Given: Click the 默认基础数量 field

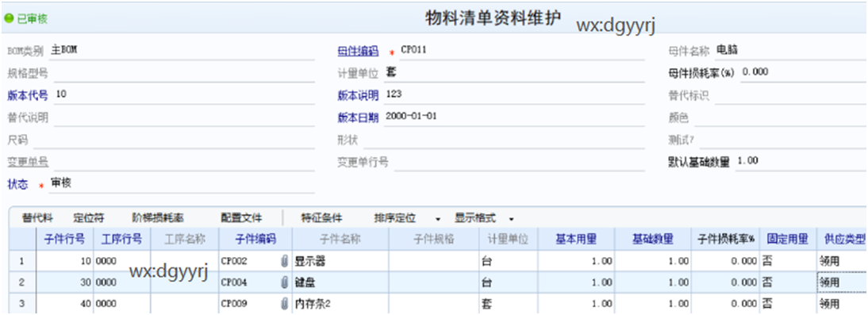Looking at the screenshot, I should point(801,161).
